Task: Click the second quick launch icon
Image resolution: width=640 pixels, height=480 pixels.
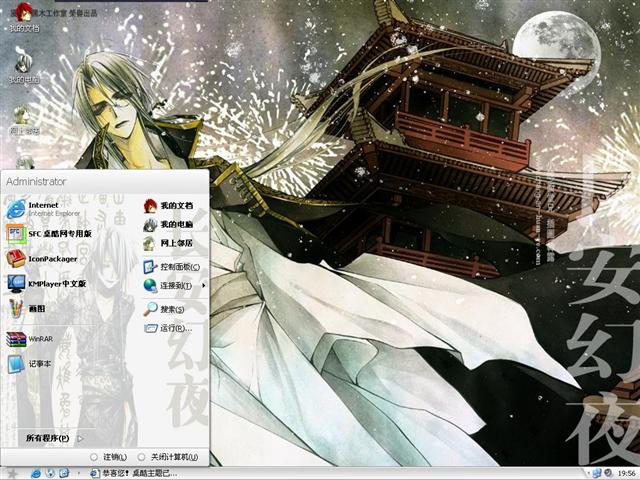Action: (50, 473)
